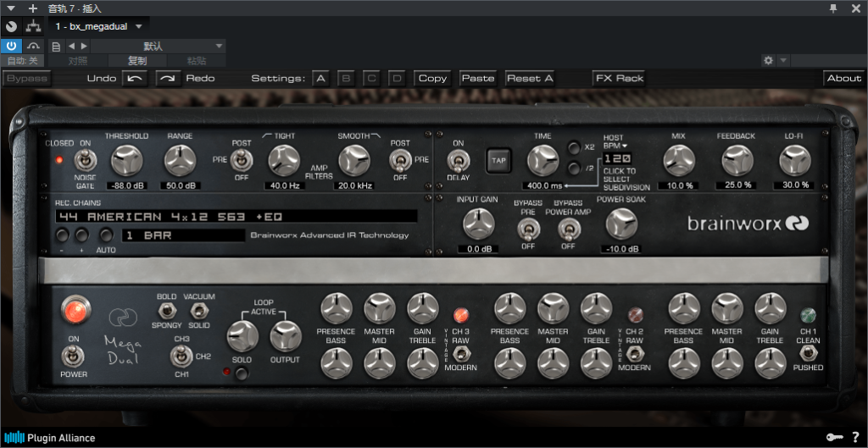This screenshot has width=868, height=448.
Task: Open the FX Rack
Action: tap(619, 78)
